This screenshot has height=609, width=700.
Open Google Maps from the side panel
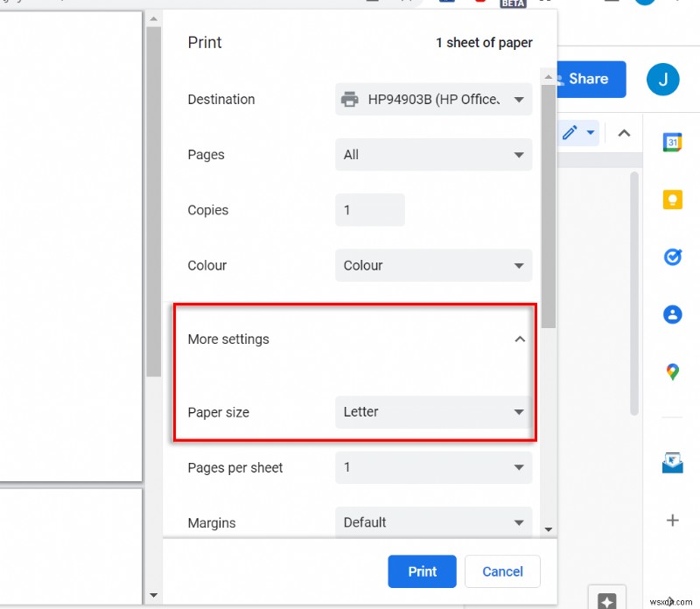(671, 370)
